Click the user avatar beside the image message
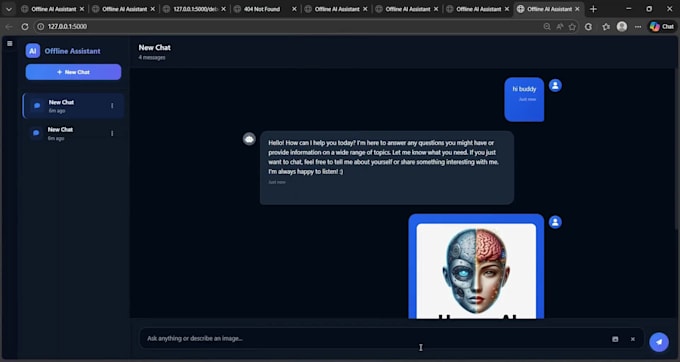This screenshot has width=680, height=362. tap(555, 222)
